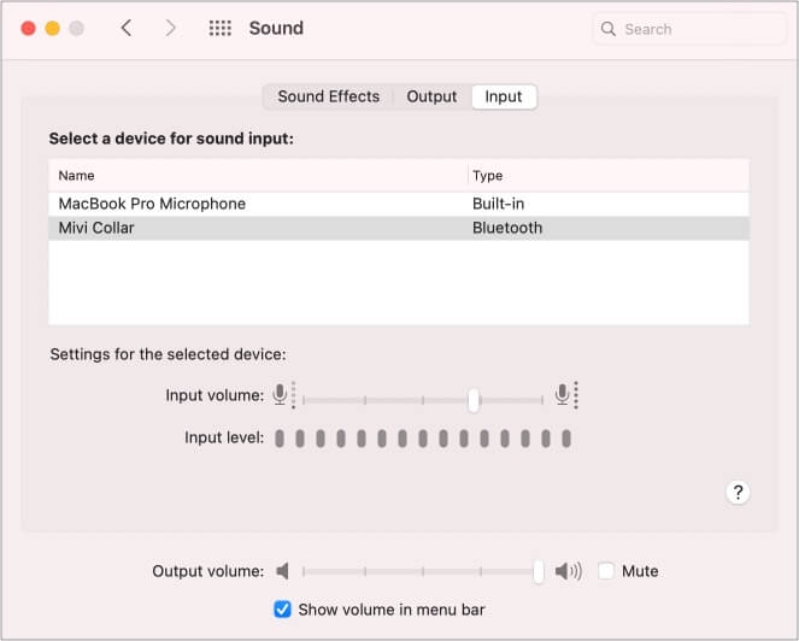Enable the Mute checkbox
This screenshot has width=799, height=641.
point(606,571)
